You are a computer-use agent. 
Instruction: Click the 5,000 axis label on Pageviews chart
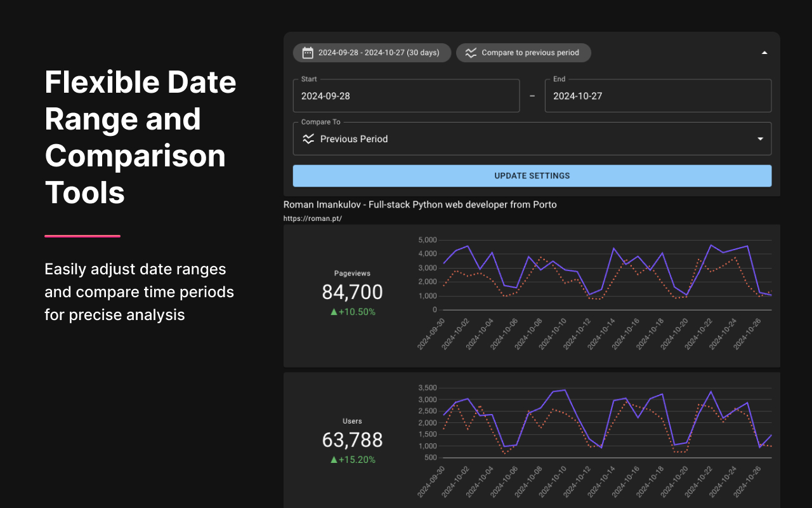click(x=428, y=240)
